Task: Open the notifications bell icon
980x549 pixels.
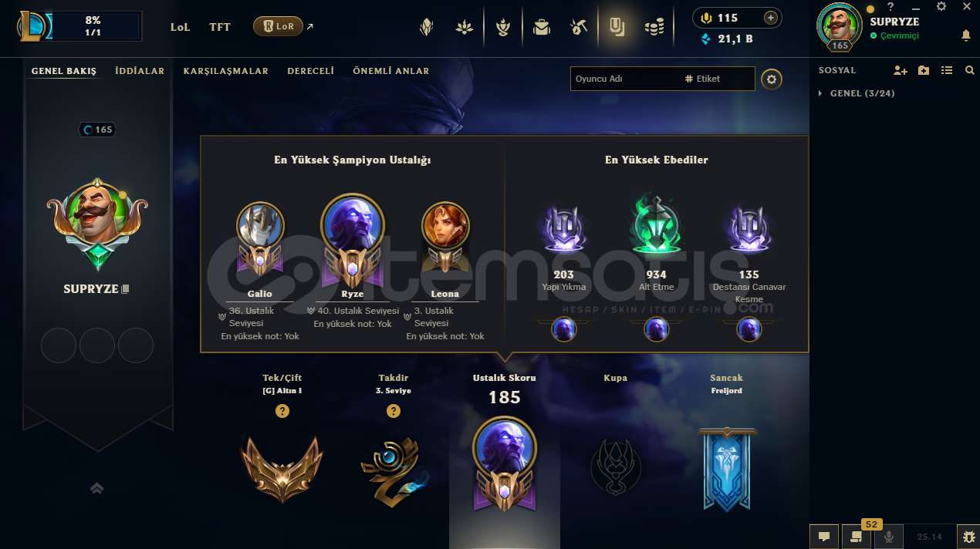Action: pos(966,35)
